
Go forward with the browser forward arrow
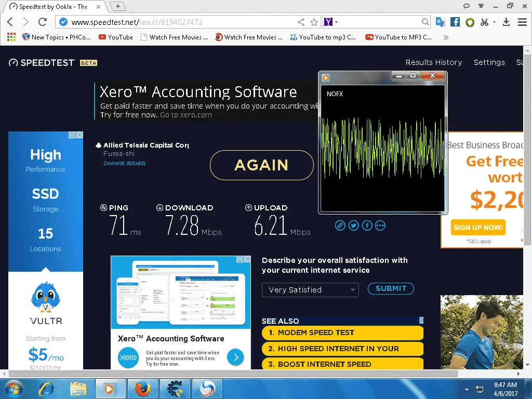pyautogui.click(x=26, y=22)
